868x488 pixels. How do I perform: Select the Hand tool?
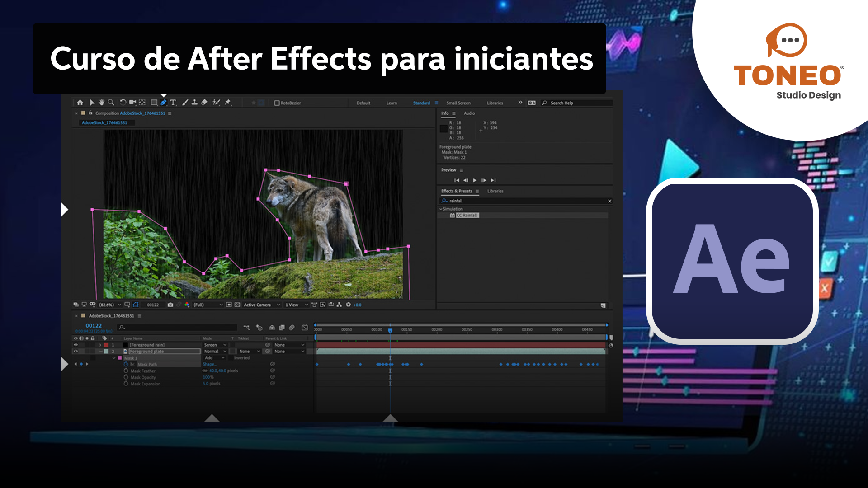click(x=101, y=103)
